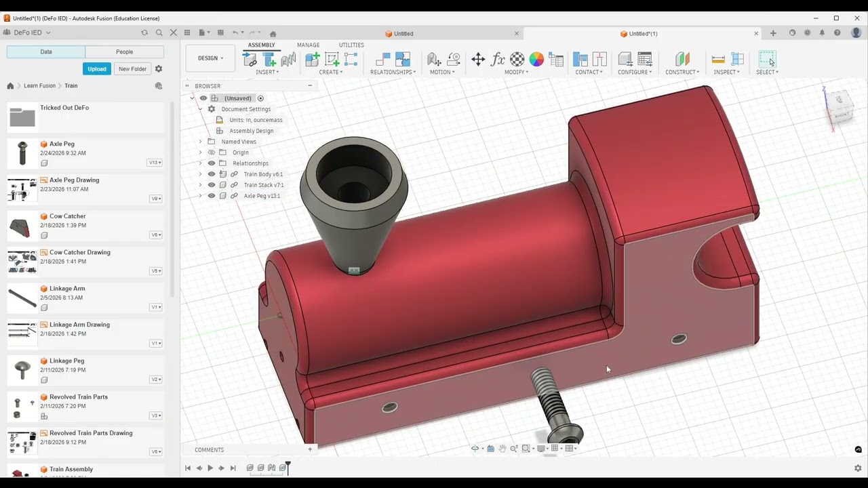Select the Motion Link icon
868x488 pixels.
click(x=434, y=60)
